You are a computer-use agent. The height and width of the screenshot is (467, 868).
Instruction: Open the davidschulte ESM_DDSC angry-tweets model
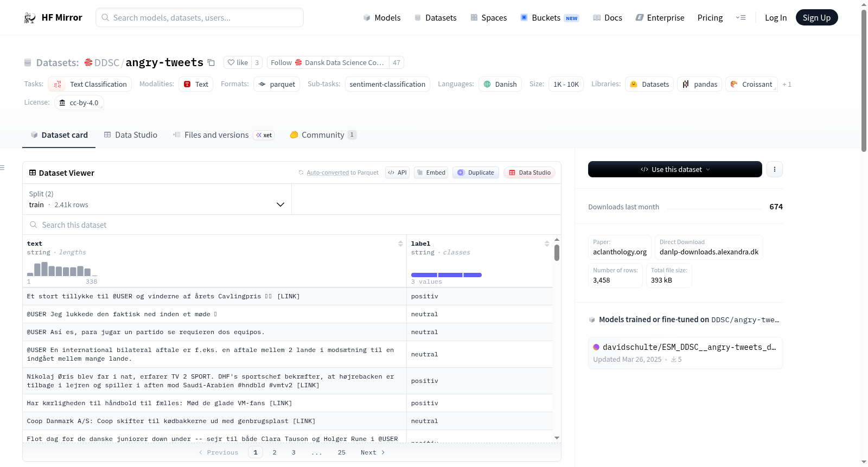[x=685, y=353]
